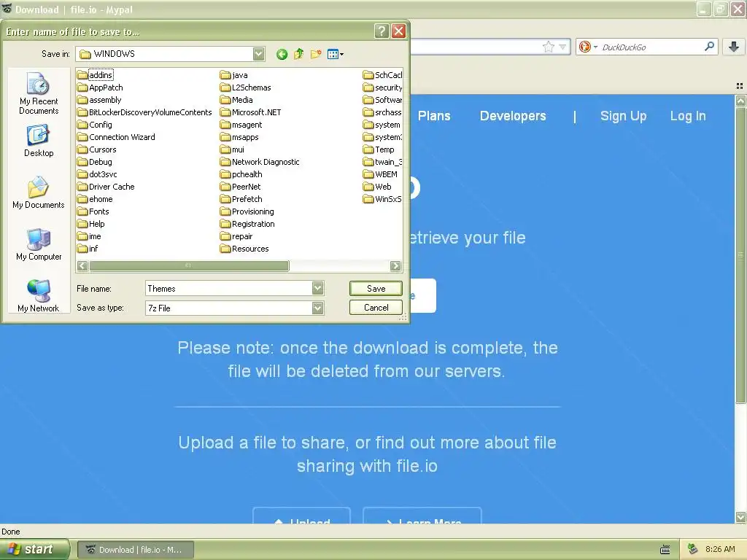747x560 pixels.
Task: Select the Temp folder
Action: click(x=379, y=149)
